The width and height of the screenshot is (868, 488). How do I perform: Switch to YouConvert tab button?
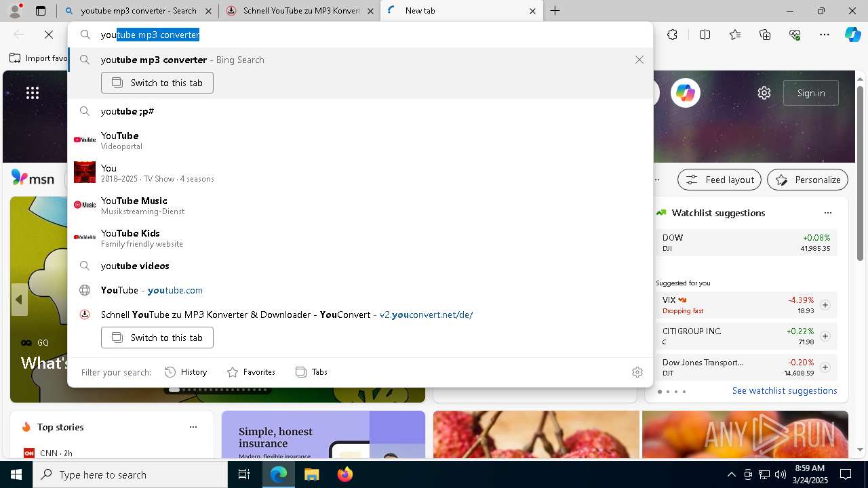tap(157, 338)
